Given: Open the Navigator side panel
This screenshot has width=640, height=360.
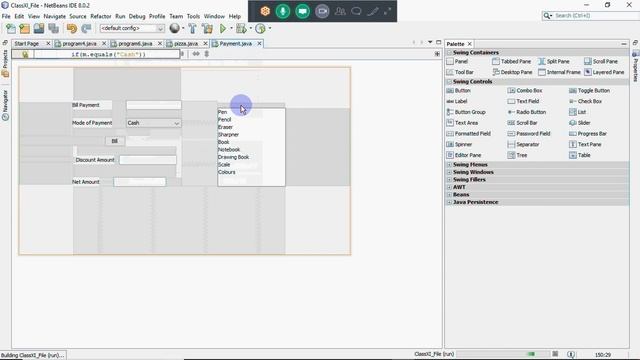Looking at the screenshot, I should tap(5, 105).
